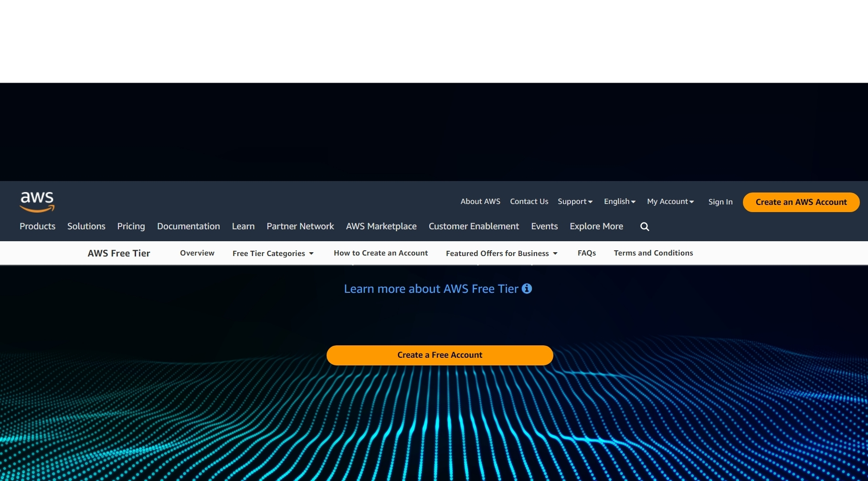Open the Solutions menu

pyautogui.click(x=86, y=226)
